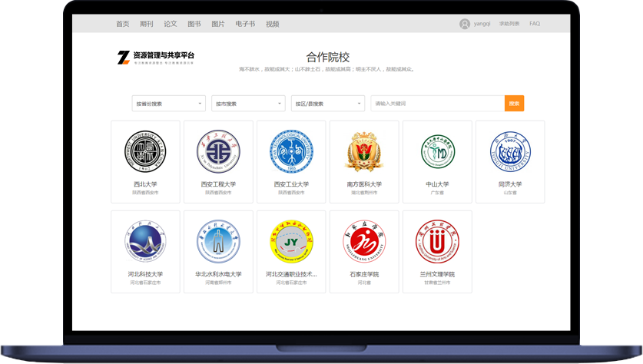The width and height of the screenshot is (643, 364).
Task: Open the yangqi username link
Action: point(482,24)
